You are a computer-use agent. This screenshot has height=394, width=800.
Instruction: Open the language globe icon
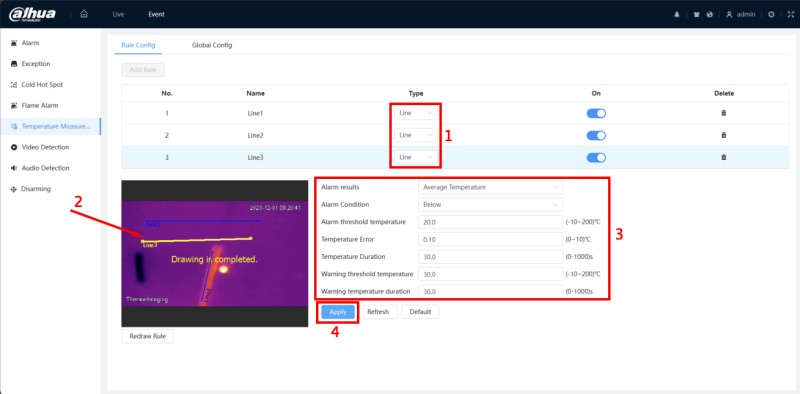pyautogui.click(x=709, y=15)
